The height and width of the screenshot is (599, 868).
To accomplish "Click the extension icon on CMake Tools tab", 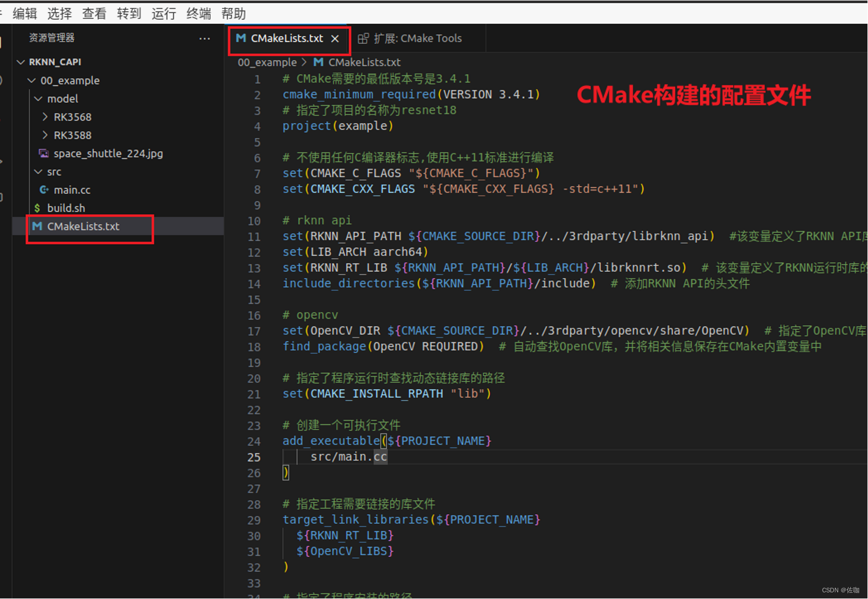I will click(363, 38).
